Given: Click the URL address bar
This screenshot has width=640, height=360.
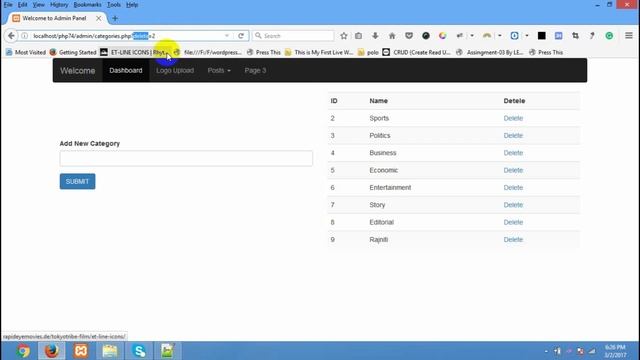Looking at the screenshot, I should (127, 36).
